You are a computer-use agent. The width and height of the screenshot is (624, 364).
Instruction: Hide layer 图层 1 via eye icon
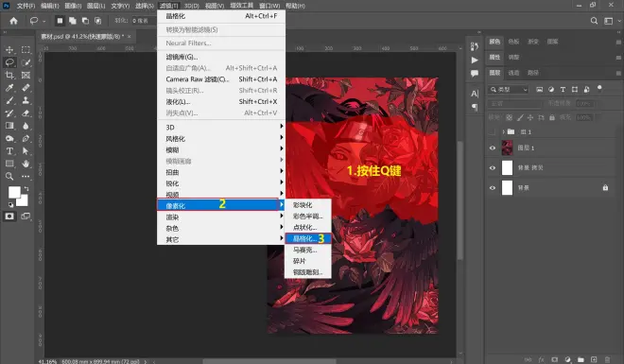tap(493, 148)
